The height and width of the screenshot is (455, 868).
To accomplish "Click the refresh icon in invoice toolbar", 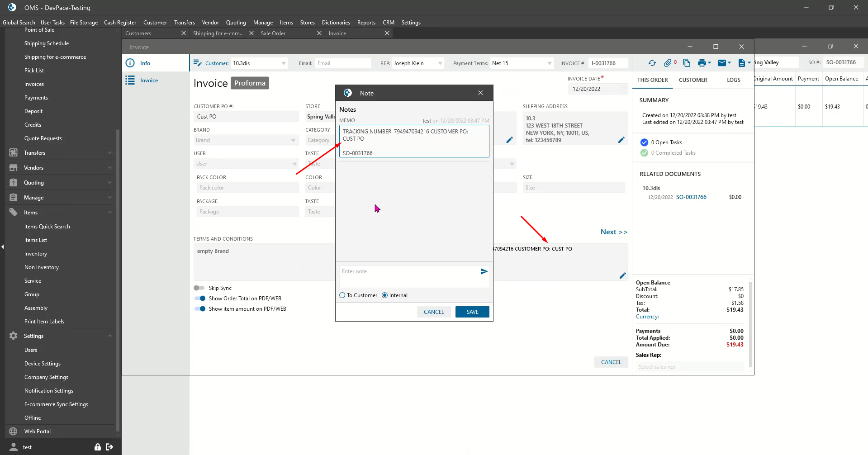I will [652, 63].
